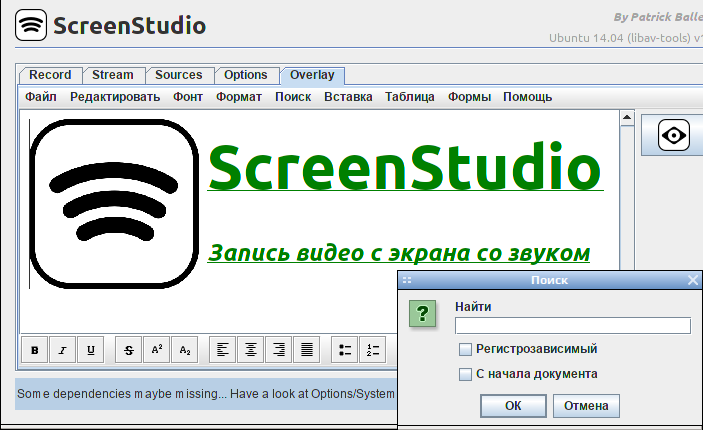Enable the Регистрозависимый checkbox
The image size is (703, 430).
coord(465,349)
